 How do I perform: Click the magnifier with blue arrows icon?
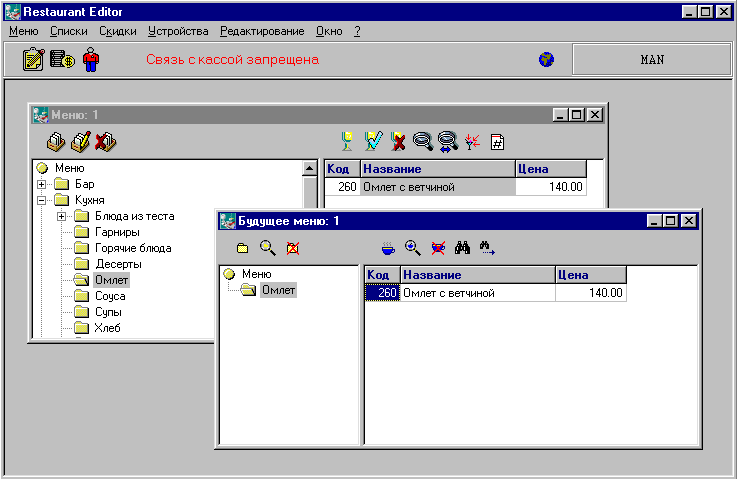pyautogui.click(x=448, y=141)
